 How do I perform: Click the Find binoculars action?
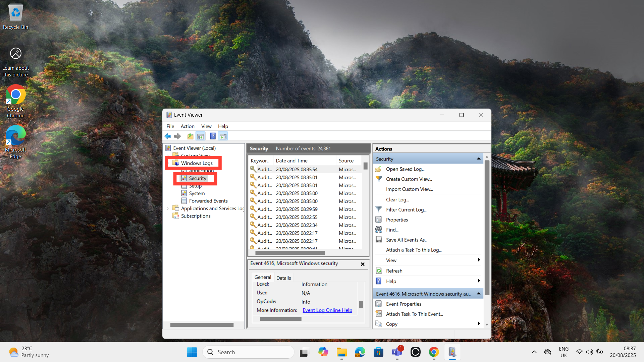tap(392, 230)
